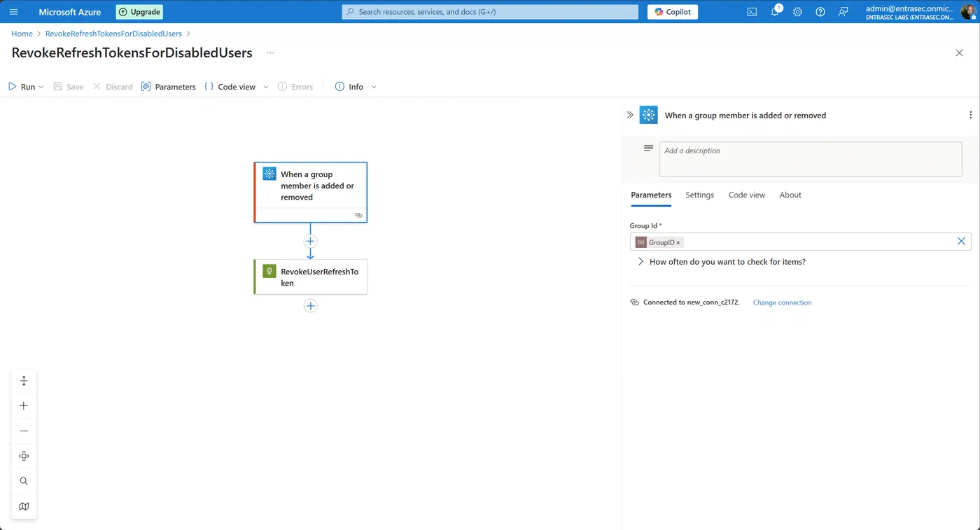Zoom out on the designer canvas
980x530 pixels.
point(24,431)
